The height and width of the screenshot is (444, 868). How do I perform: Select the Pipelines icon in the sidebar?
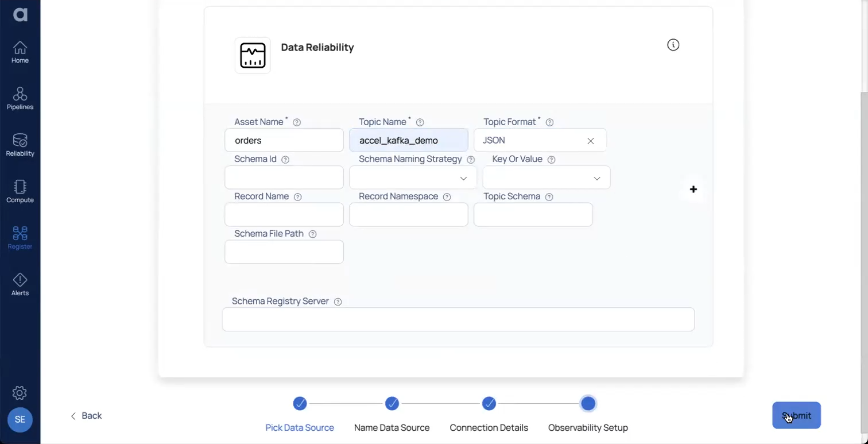point(20,98)
